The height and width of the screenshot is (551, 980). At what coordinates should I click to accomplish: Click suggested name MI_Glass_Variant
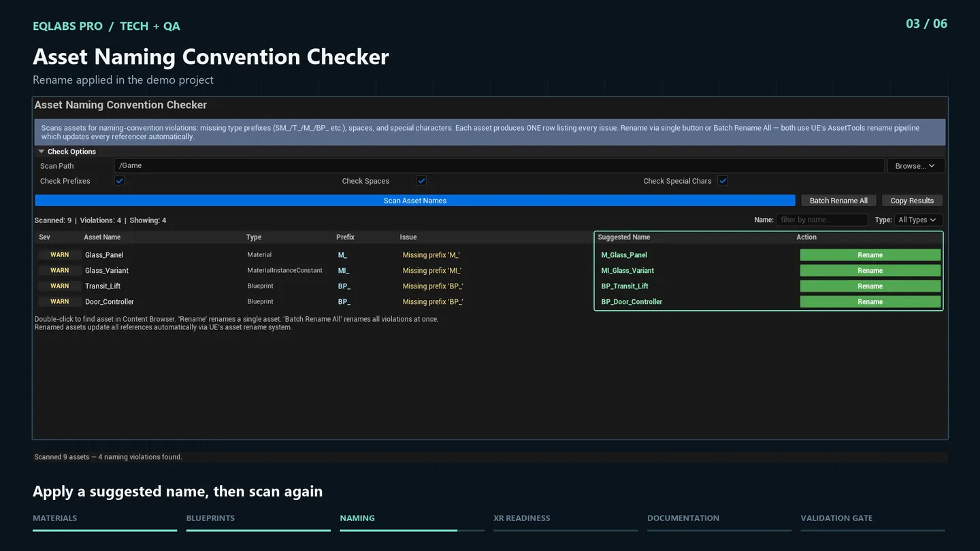(x=627, y=271)
